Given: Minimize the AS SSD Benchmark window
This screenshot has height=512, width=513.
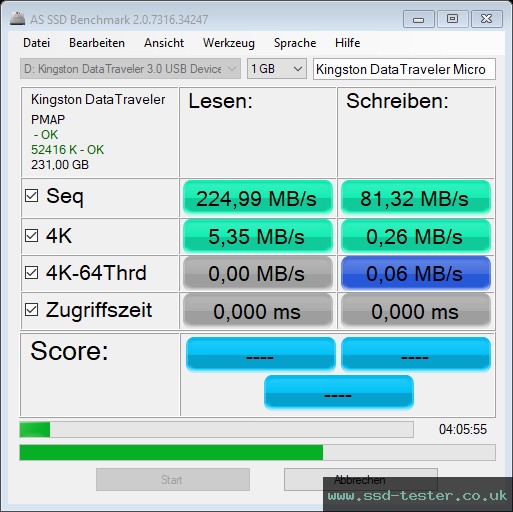Looking at the screenshot, I should (x=418, y=19).
